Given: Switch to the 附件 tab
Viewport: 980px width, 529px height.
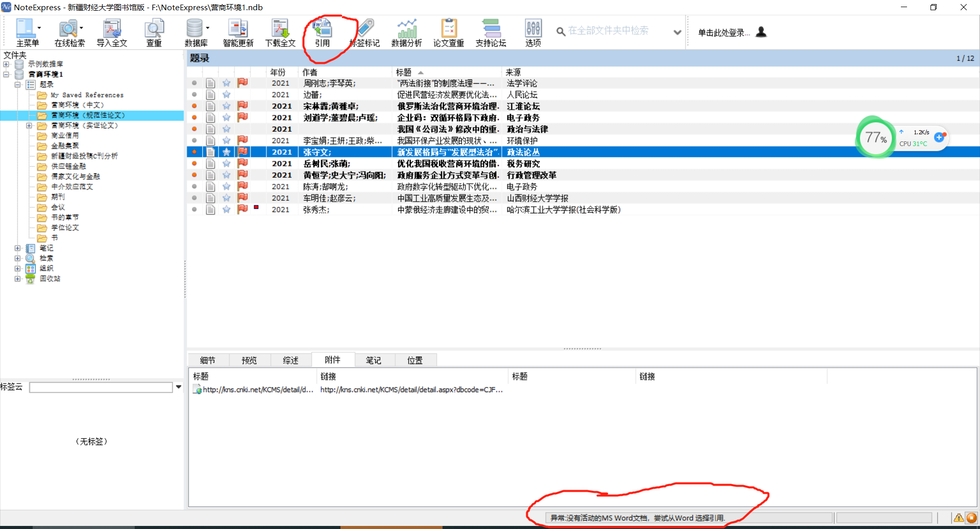Looking at the screenshot, I should pos(332,360).
